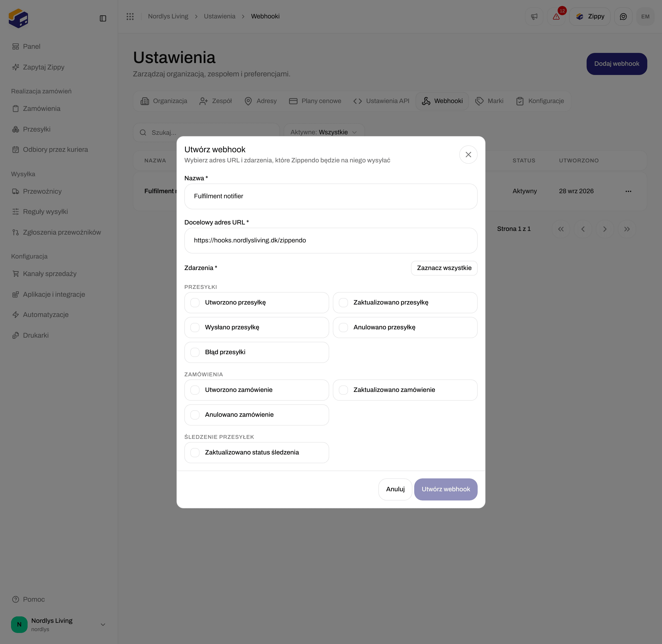Screen dimensions: 662x644
Task: Open announcements megaphone icon
Action: pos(534,17)
